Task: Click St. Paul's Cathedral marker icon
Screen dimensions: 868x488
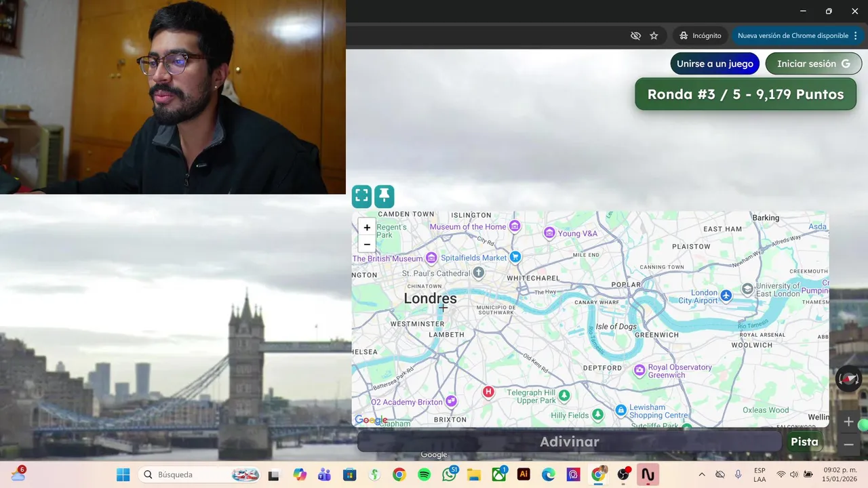Action: point(479,273)
